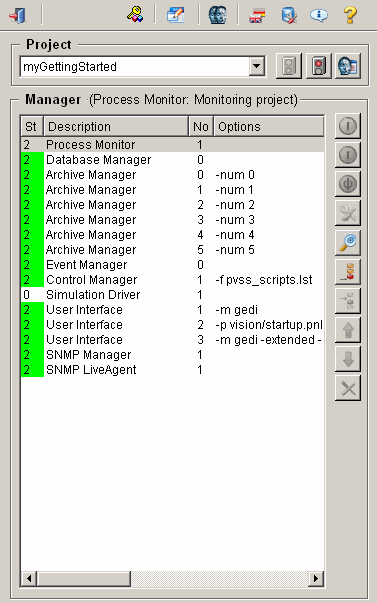Click the append manager icon with red item
This screenshot has width=377, height=603.
[x=348, y=272]
